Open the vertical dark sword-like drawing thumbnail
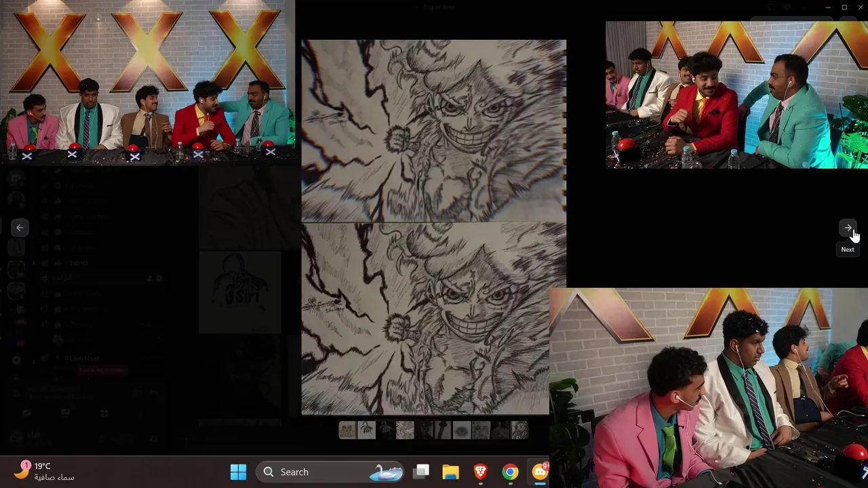 (x=443, y=430)
